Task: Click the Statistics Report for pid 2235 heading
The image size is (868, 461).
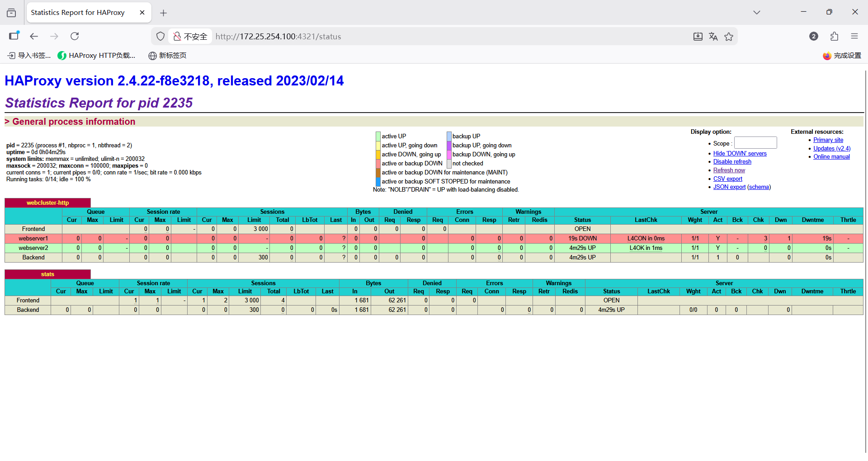Action: [x=99, y=103]
